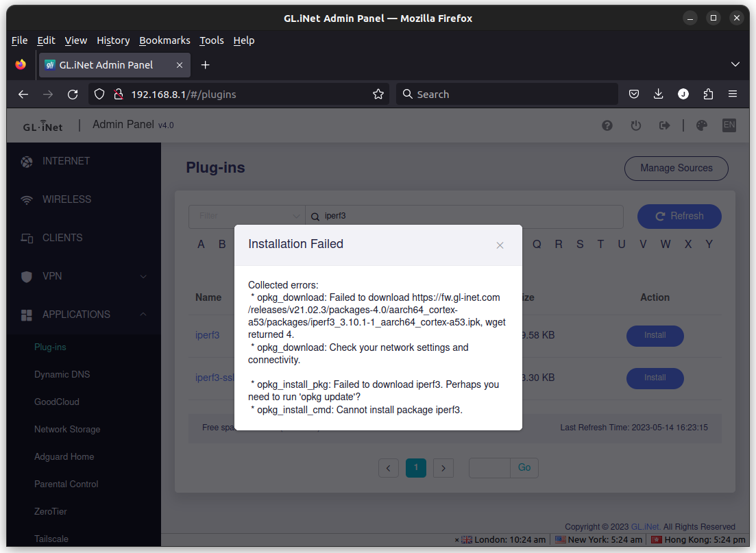Screen dimensions: 756x553
Task: Open the Firefox Bookmarks menu
Action: (x=164, y=40)
